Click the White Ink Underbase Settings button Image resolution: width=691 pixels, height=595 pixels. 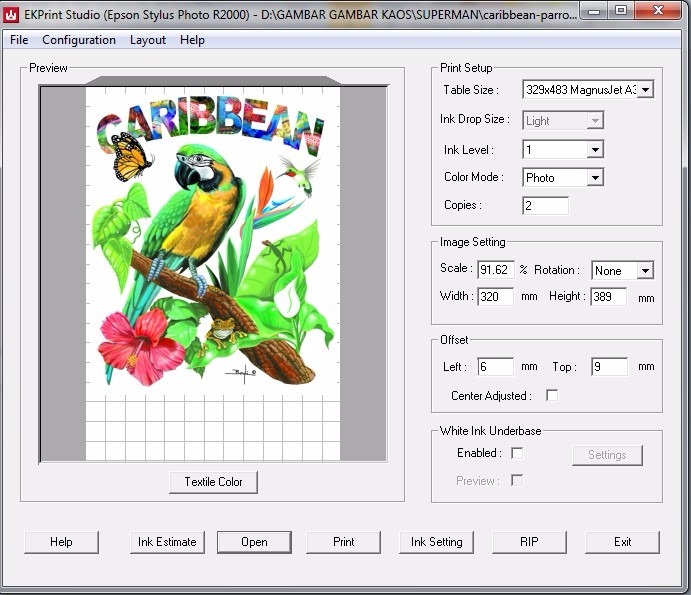tap(607, 455)
